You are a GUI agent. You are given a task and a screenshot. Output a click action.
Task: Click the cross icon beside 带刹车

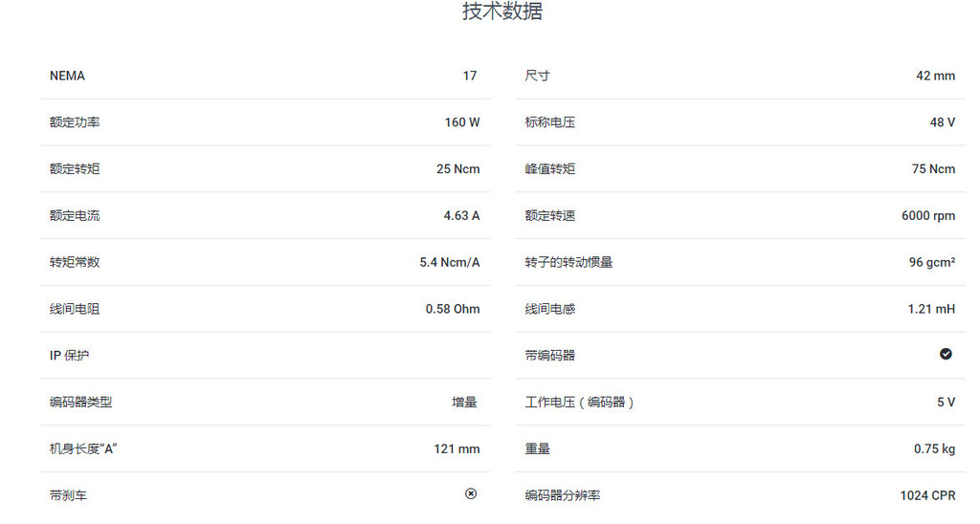coord(470,493)
